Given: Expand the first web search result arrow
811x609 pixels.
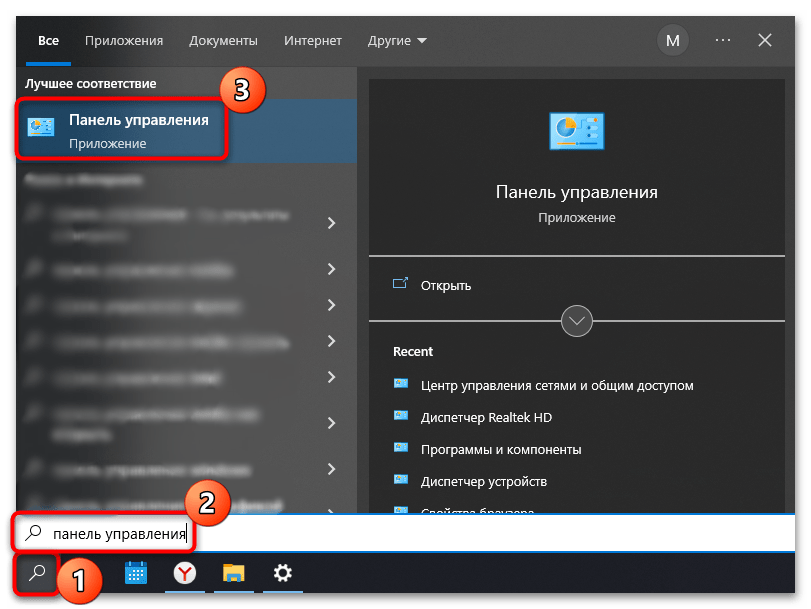Looking at the screenshot, I should 331,222.
